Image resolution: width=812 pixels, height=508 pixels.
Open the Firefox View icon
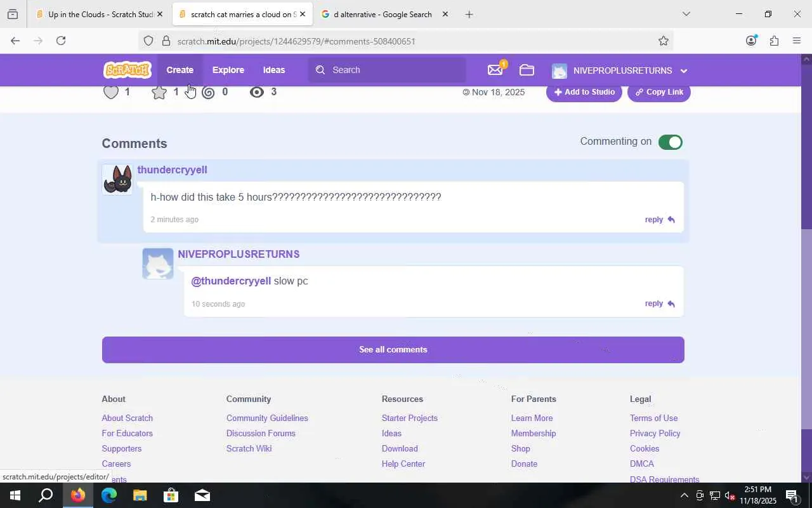(x=13, y=14)
